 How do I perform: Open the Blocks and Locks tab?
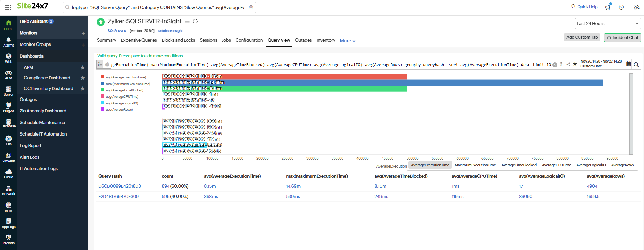(x=179, y=40)
